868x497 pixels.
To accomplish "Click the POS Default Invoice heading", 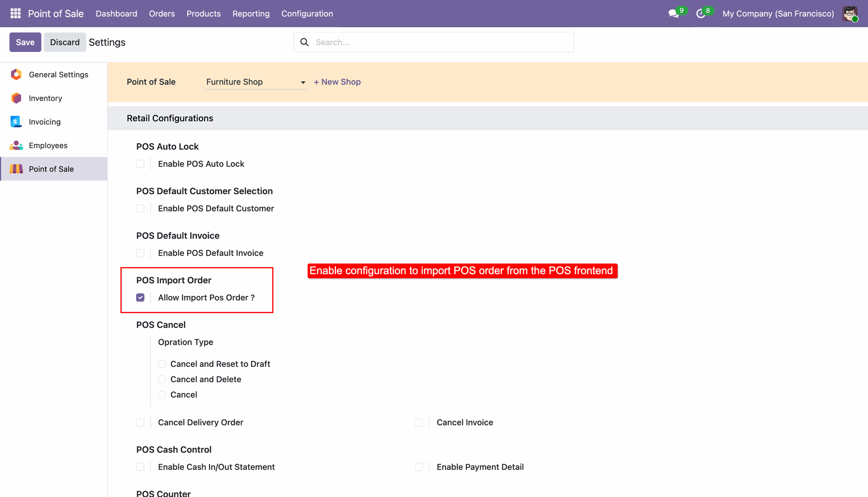I will (x=178, y=235).
